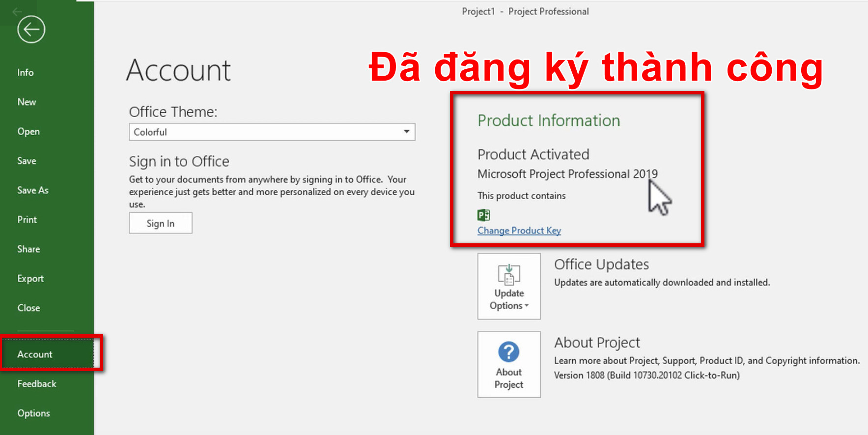Click Close in the backstage menu

click(x=29, y=308)
